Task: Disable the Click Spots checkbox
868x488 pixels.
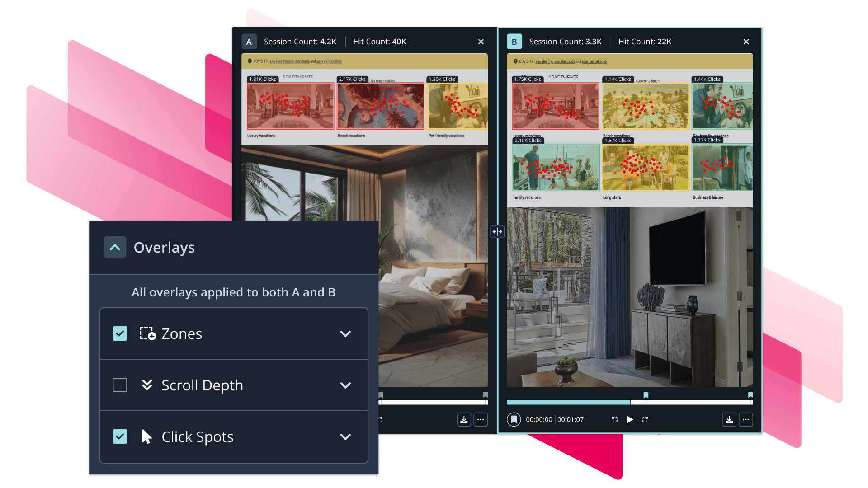Action: click(120, 436)
